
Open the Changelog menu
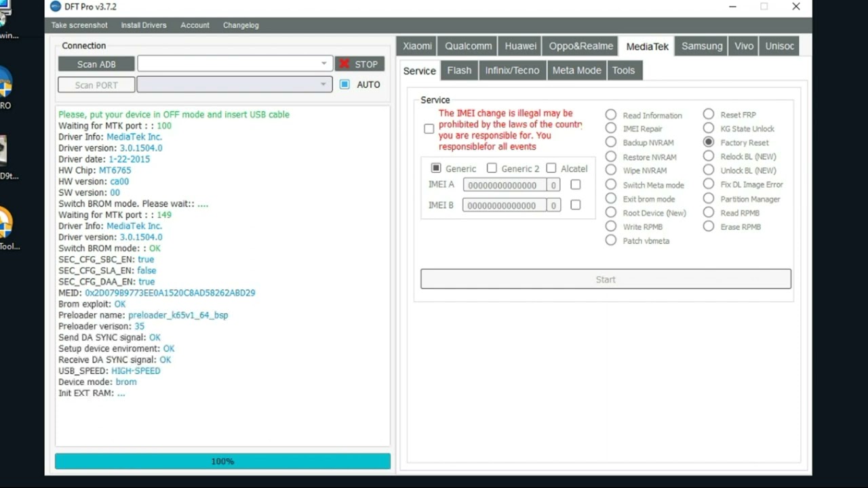(x=241, y=25)
